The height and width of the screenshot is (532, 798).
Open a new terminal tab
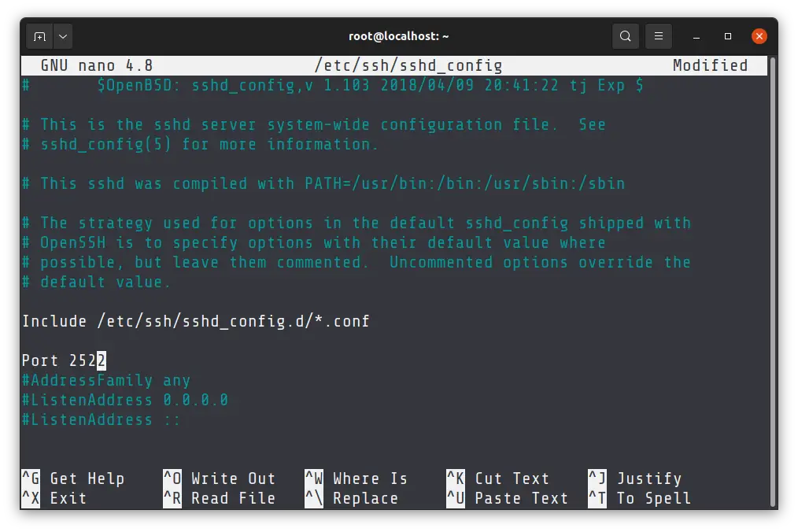[39, 36]
